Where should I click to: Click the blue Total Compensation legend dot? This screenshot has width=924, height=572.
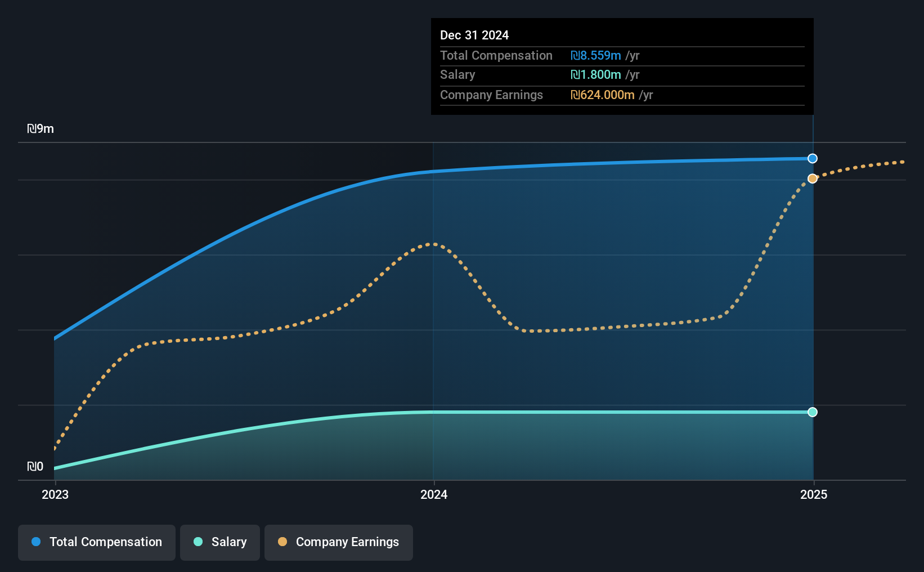tap(36, 542)
